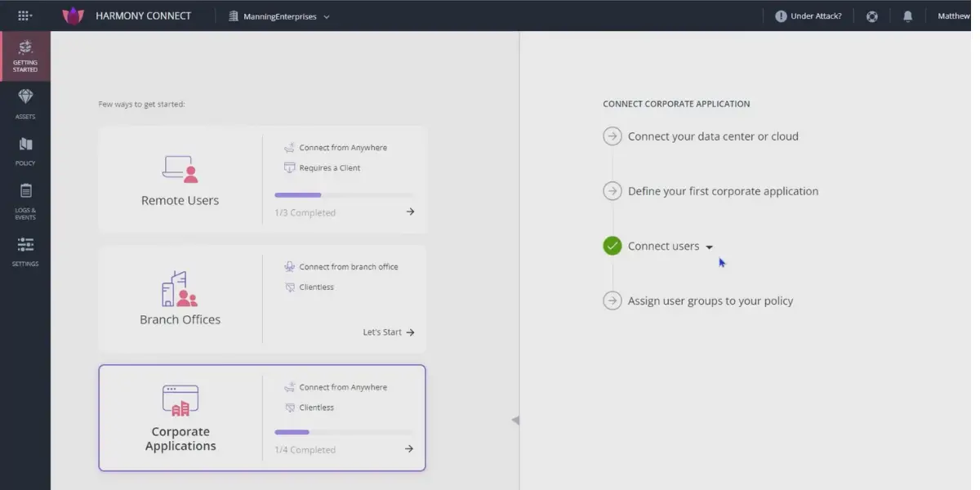Click the arrow next to 1/4 Completed

click(409, 448)
